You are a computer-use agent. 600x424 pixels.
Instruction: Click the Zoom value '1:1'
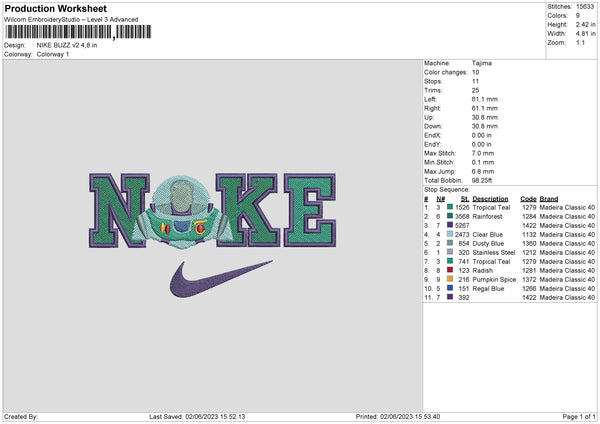(580, 42)
